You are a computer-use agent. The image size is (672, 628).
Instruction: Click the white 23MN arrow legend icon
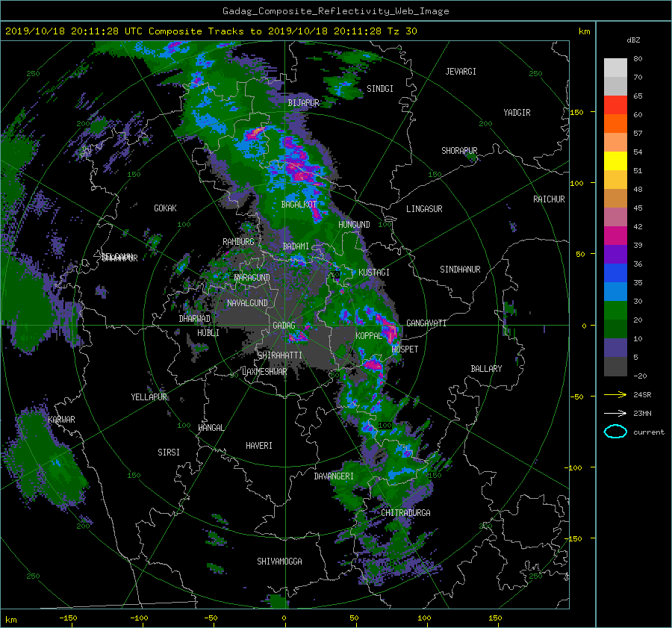[615, 413]
